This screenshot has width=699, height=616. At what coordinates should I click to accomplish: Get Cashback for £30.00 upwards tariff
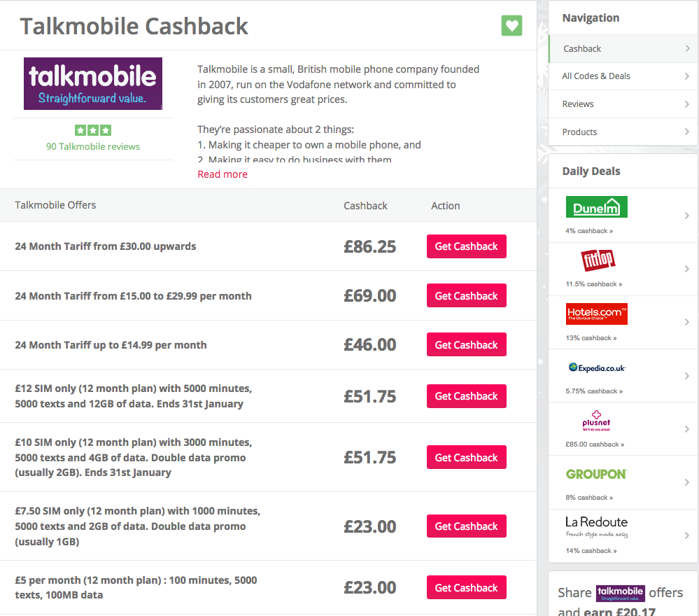pyautogui.click(x=466, y=246)
